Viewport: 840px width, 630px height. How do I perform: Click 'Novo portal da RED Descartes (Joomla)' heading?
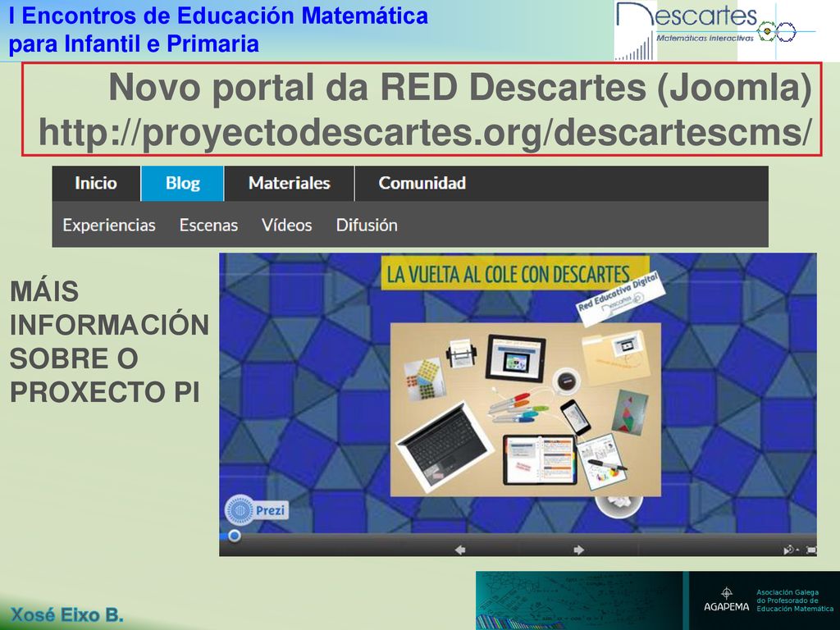[461, 87]
